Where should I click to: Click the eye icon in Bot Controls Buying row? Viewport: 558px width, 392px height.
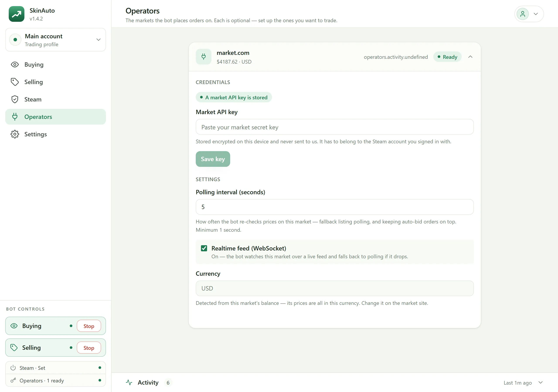click(14, 326)
